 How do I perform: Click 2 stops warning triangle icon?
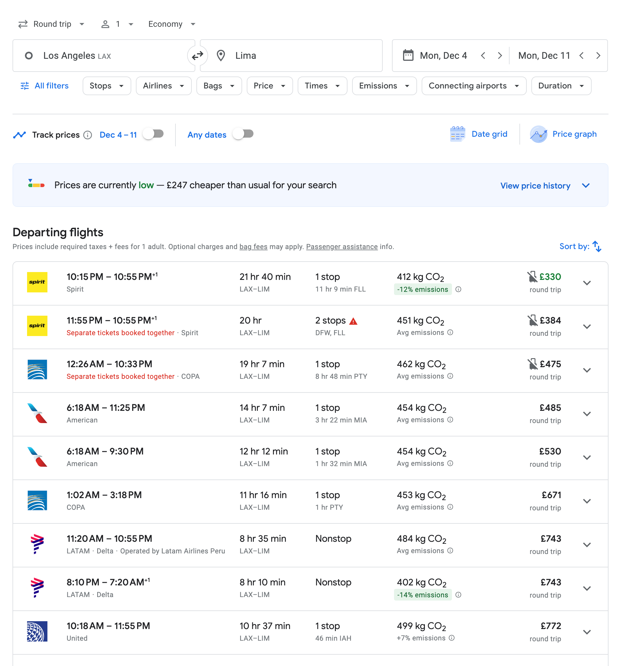354,321
